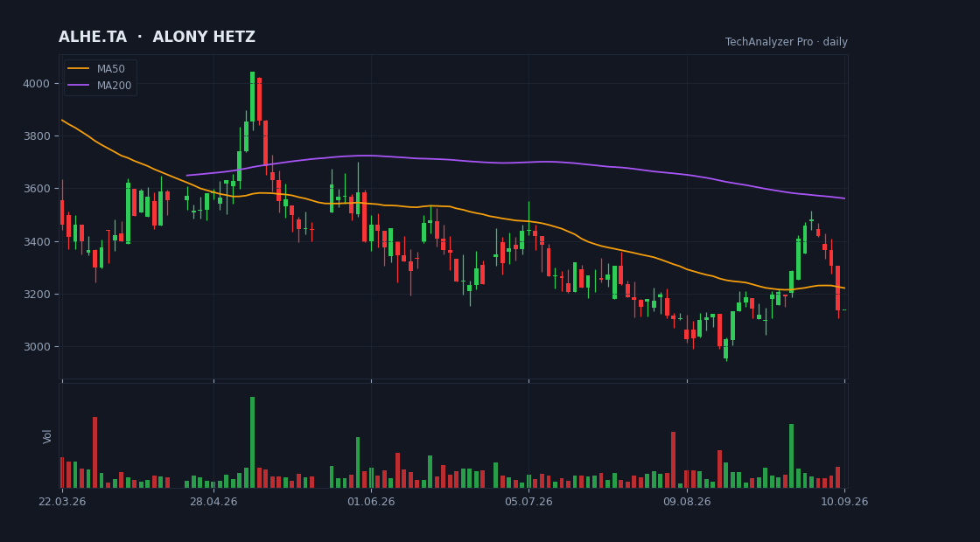Click the 3000 price axis label
This screenshot has width=980, height=542.
pos(36,346)
